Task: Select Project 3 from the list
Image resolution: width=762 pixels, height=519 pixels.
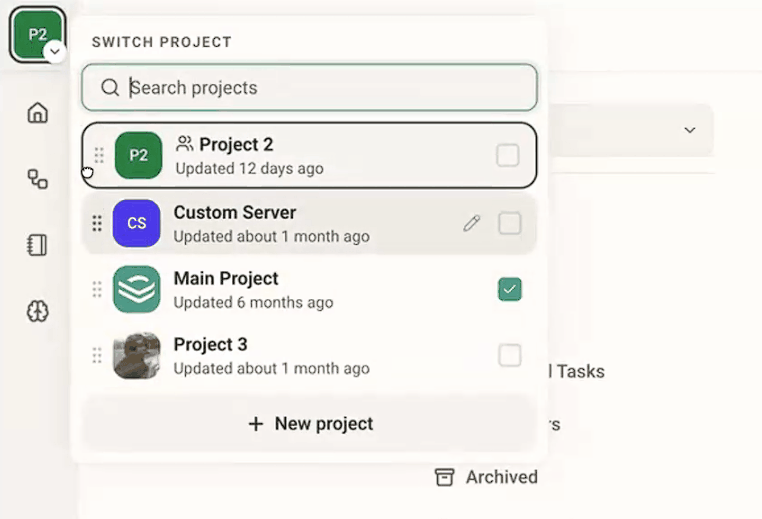Action: coord(310,356)
